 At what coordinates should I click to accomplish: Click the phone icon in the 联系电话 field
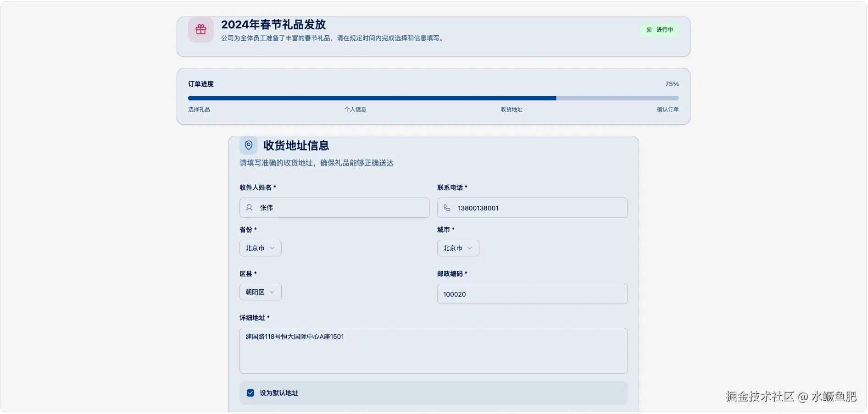tap(446, 208)
